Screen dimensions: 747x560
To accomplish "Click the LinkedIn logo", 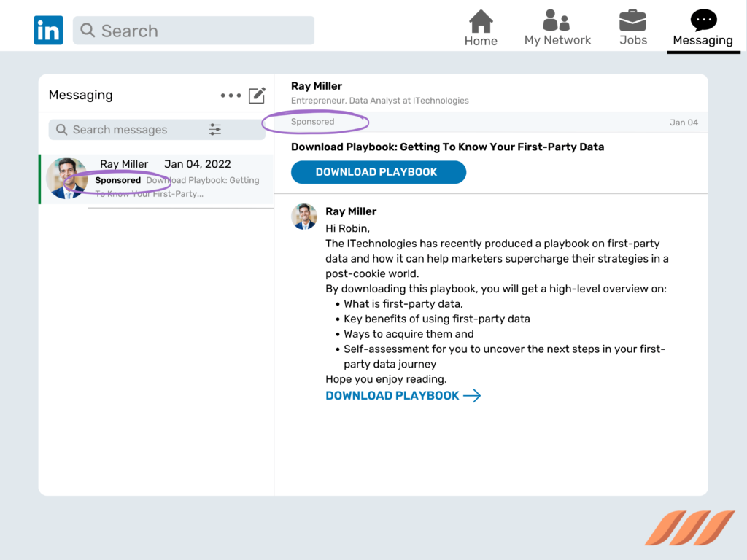I will pyautogui.click(x=48, y=30).
